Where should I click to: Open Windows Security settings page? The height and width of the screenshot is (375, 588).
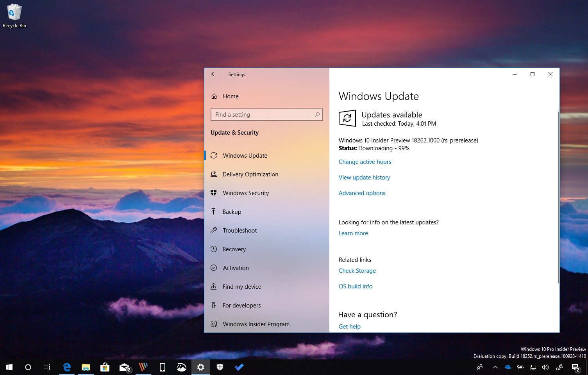(267, 193)
